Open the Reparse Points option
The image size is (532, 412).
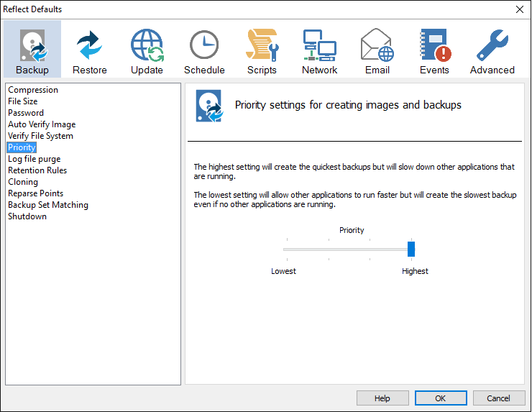point(35,193)
